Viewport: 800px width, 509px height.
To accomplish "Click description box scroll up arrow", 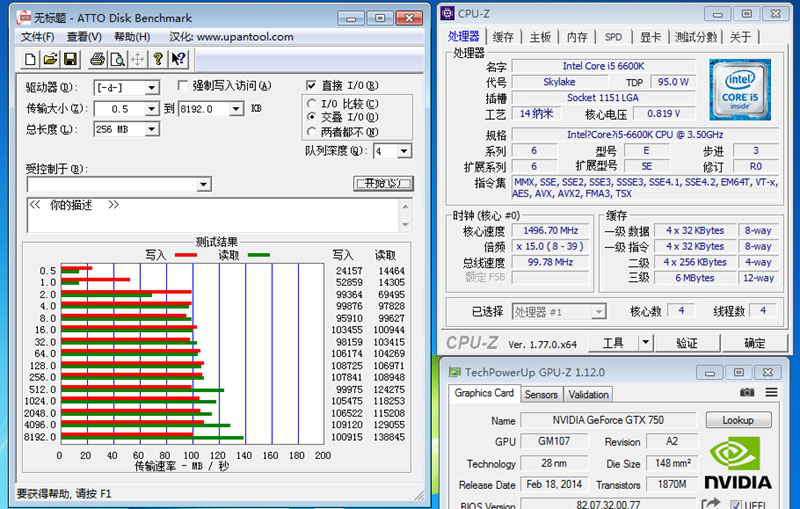I will 406,206.
